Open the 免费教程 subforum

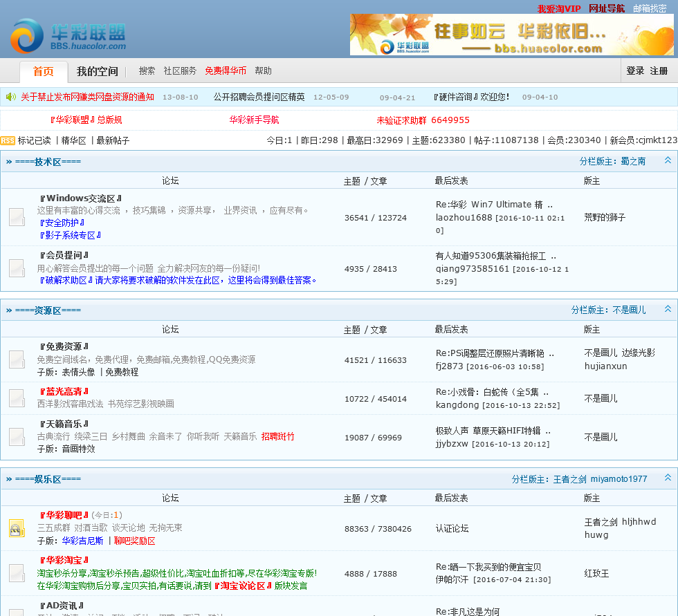tap(122, 372)
